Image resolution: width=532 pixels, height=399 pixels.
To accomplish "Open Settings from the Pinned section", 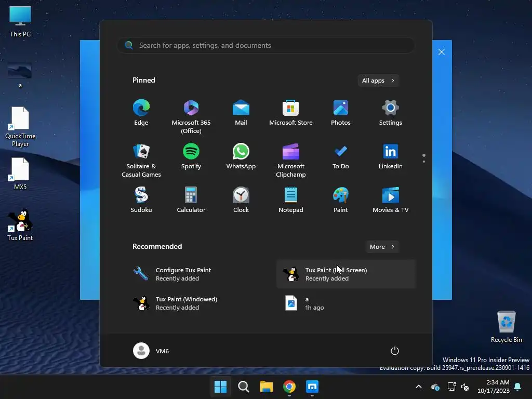I will point(391,113).
